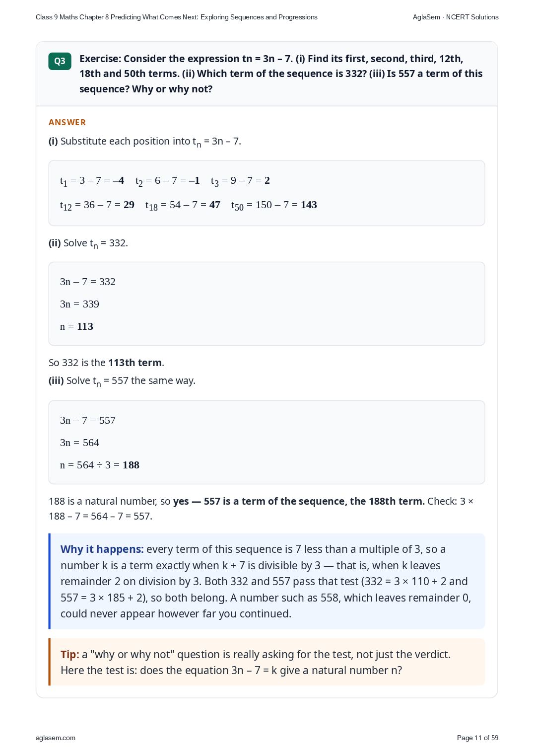The height and width of the screenshot is (756, 534).
Task: Click the Exercise question text about tn = 3n – 7
Action: tap(281, 74)
